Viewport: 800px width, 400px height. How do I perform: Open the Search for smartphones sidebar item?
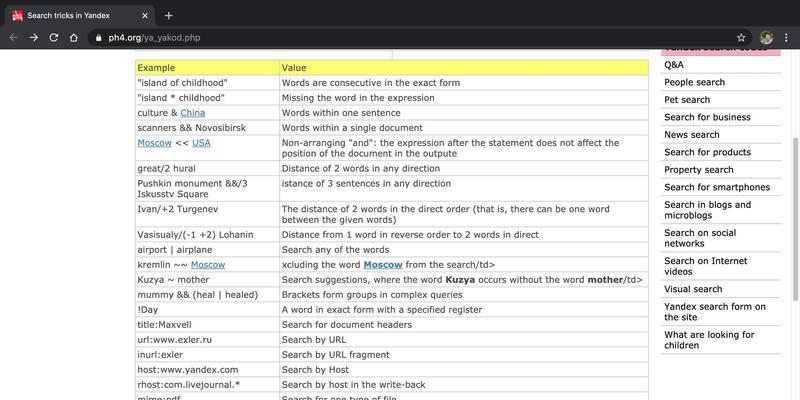coord(717,187)
